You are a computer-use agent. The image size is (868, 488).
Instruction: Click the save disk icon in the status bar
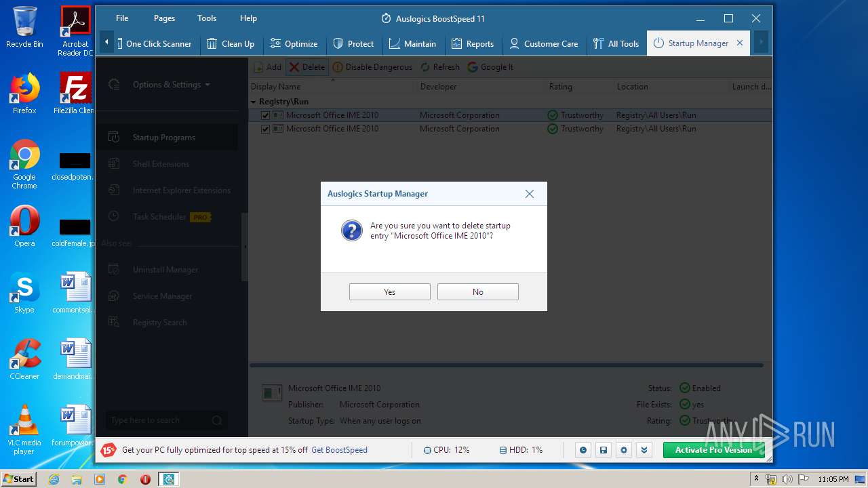[x=603, y=450]
